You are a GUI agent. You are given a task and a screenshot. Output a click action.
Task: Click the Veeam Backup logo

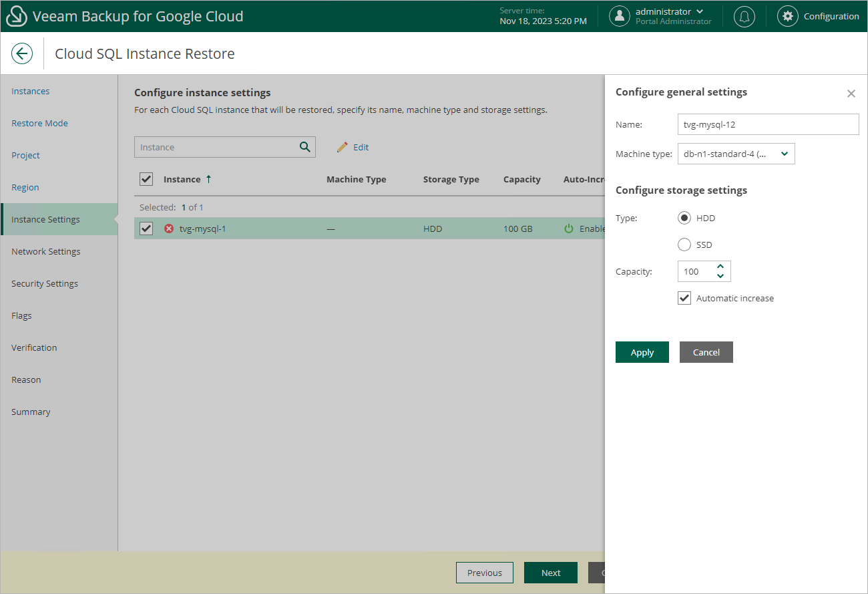click(x=16, y=16)
